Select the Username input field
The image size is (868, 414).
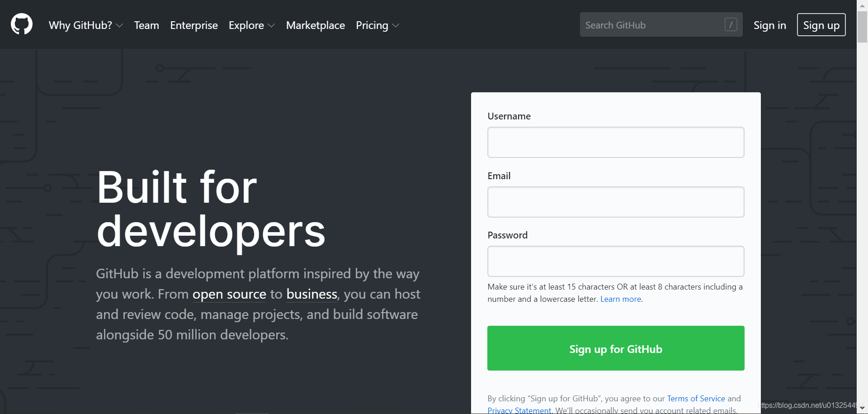616,142
